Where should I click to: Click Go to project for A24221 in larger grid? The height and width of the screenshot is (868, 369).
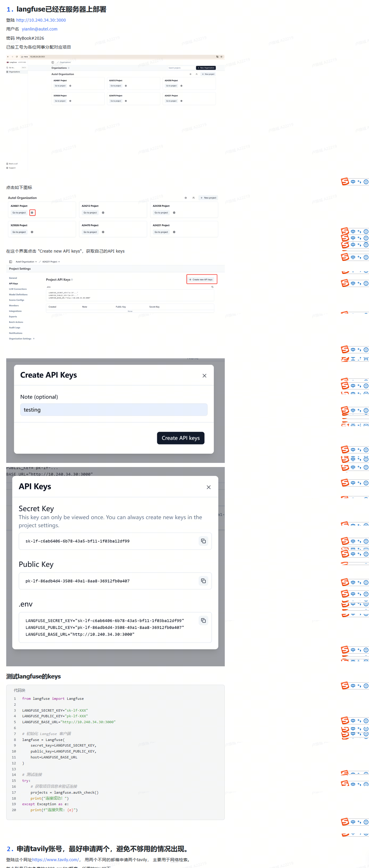tap(161, 232)
